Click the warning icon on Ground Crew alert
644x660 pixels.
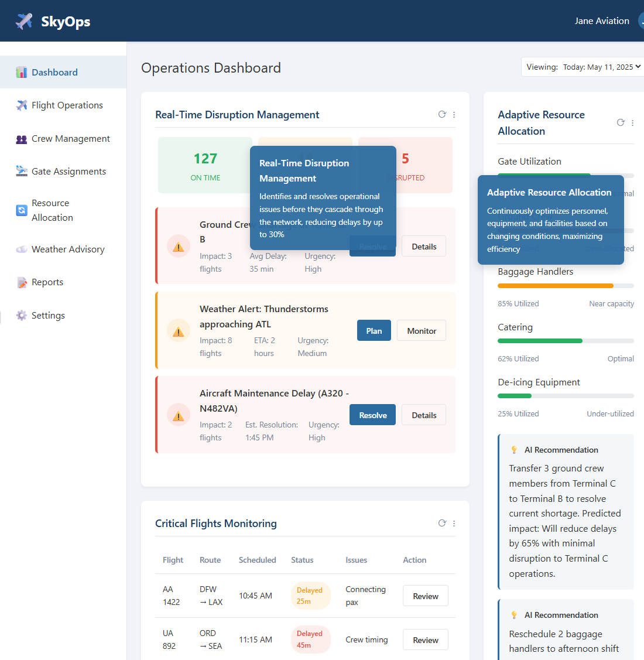(x=179, y=246)
